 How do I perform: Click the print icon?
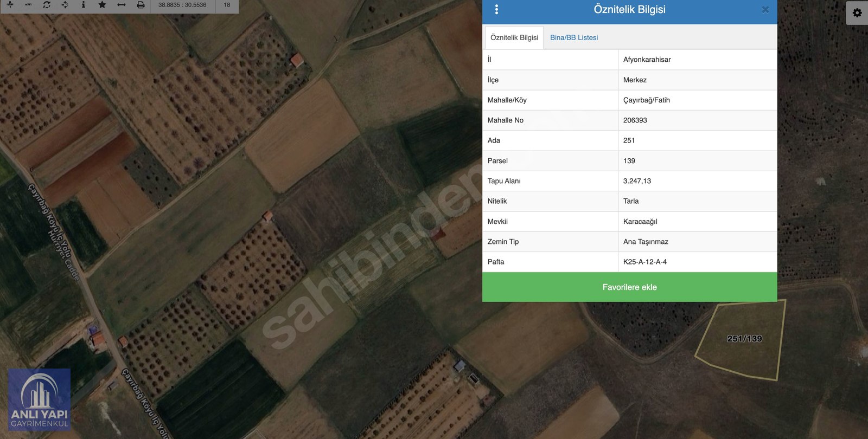pyautogui.click(x=141, y=5)
